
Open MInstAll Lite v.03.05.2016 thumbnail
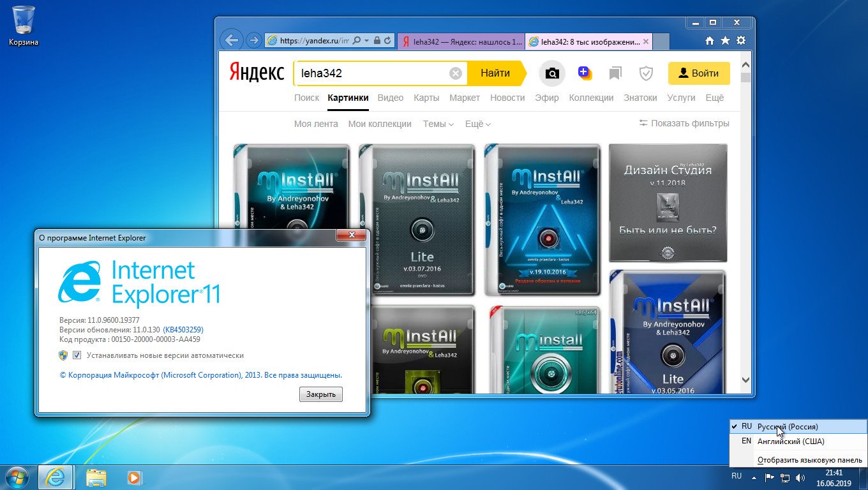668,331
